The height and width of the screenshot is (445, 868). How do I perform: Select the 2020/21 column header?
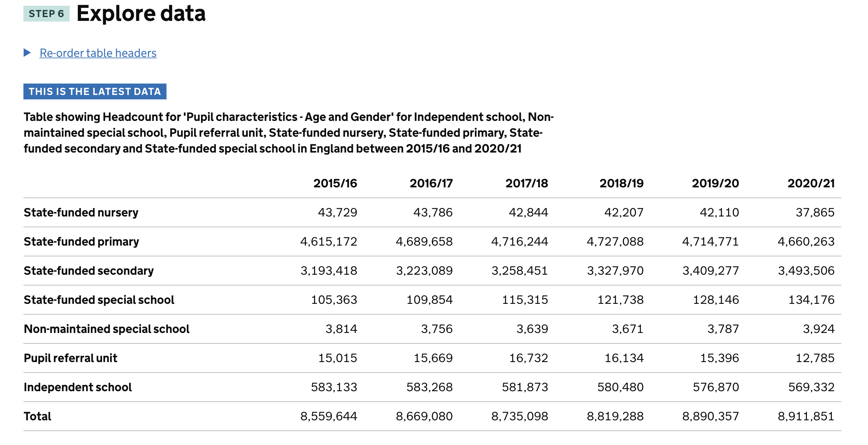[x=811, y=183]
